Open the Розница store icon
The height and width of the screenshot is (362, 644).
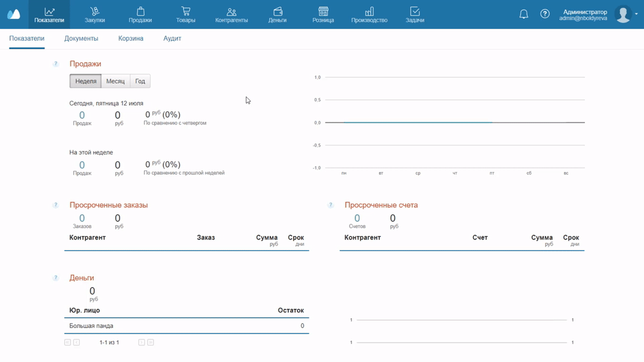coord(323,11)
